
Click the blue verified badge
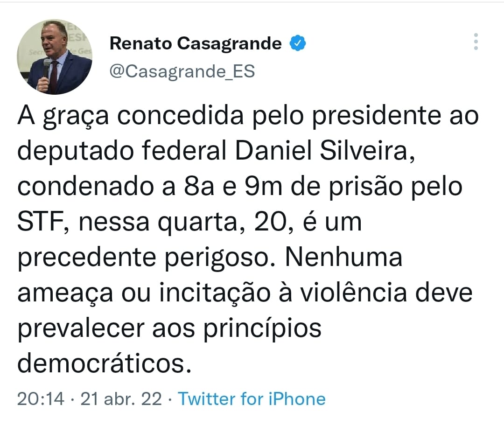coord(298,43)
